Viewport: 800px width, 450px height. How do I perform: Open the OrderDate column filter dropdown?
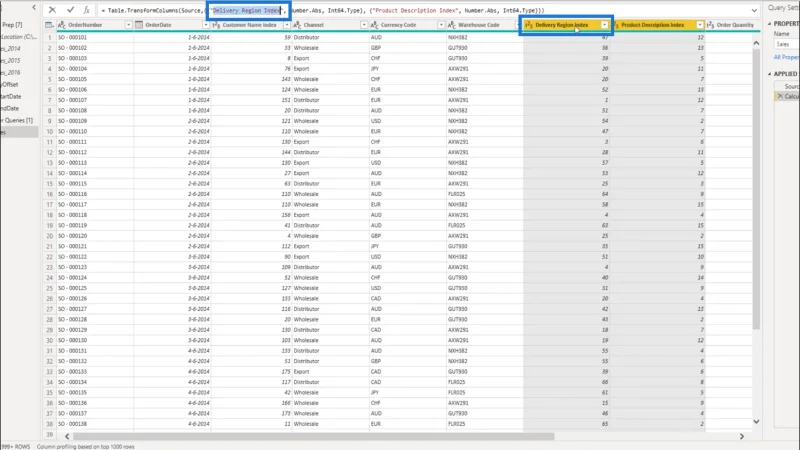tap(206, 24)
